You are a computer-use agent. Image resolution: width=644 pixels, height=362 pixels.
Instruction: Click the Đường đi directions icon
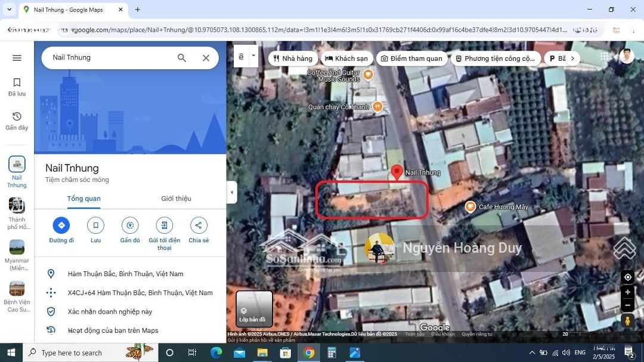[61, 225]
